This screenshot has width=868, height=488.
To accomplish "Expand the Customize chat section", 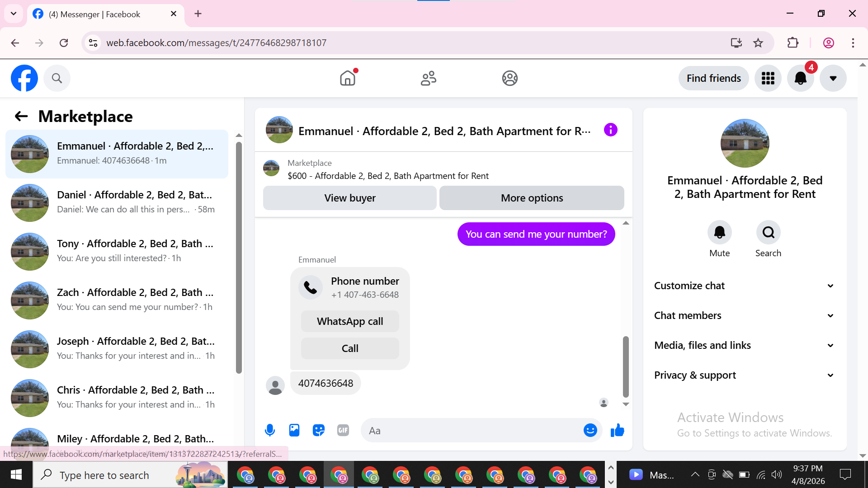I will coord(744,286).
